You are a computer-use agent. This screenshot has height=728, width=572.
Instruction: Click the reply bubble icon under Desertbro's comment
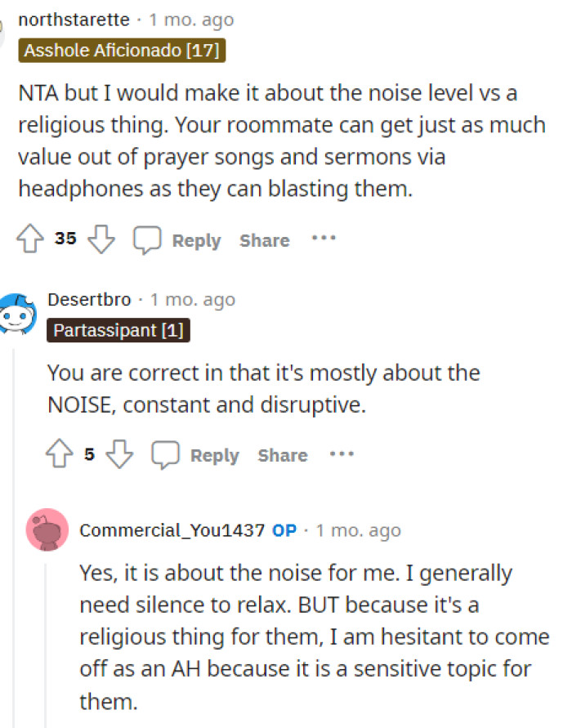pyautogui.click(x=166, y=453)
